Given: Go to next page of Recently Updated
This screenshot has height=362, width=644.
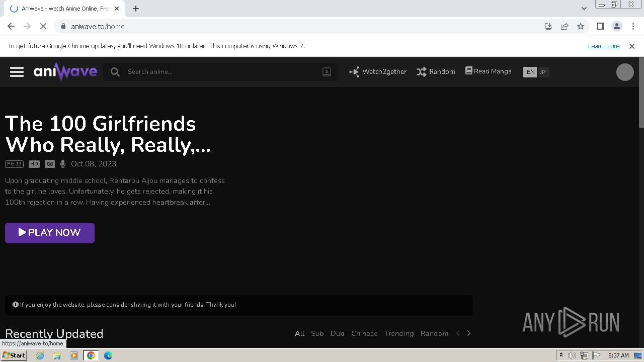Looking at the screenshot, I should (x=469, y=333).
